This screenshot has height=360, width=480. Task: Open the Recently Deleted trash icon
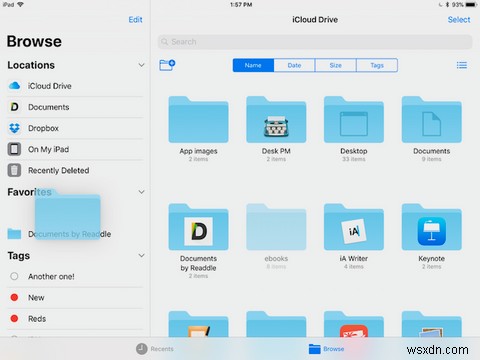tap(14, 170)
